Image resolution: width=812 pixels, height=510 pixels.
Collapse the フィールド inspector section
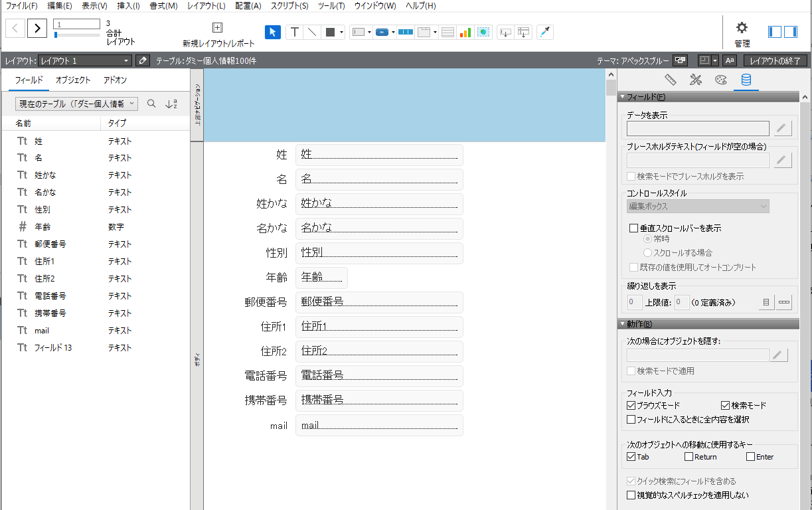[622, 97]
